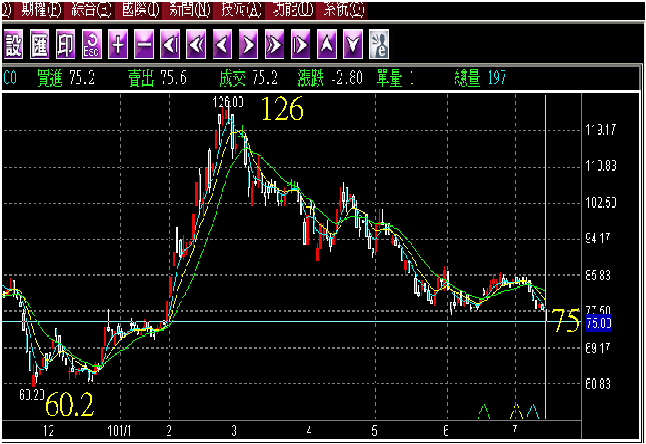Click the down arrow toolbar icon

tap(352, 45)
